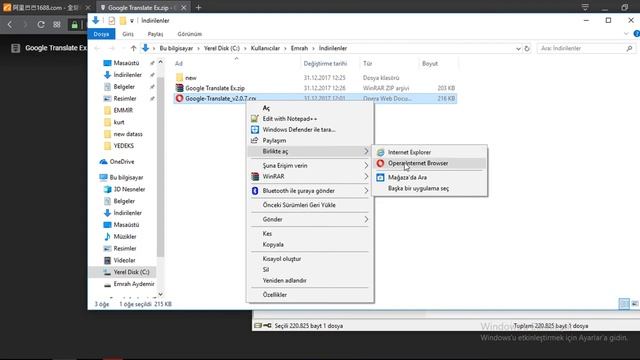This screenshot has height=360, width=640.
Task: Open İndirilenler in quick access
Action: 127,75
